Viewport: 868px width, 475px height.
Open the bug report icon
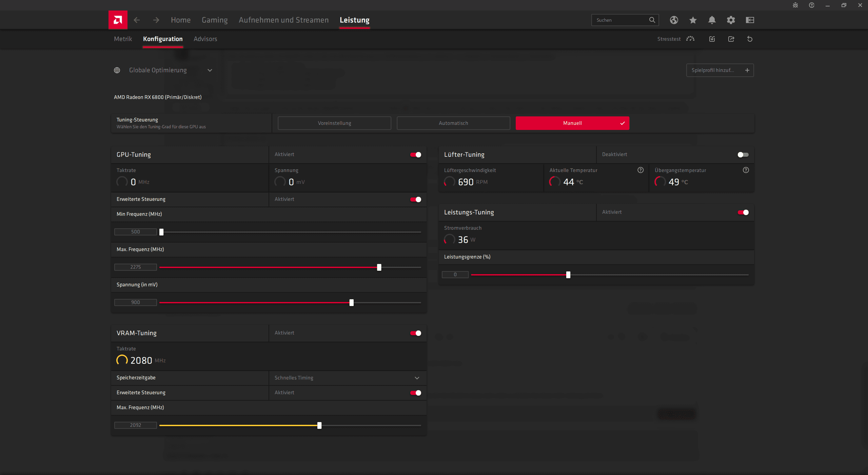point(795,5)
